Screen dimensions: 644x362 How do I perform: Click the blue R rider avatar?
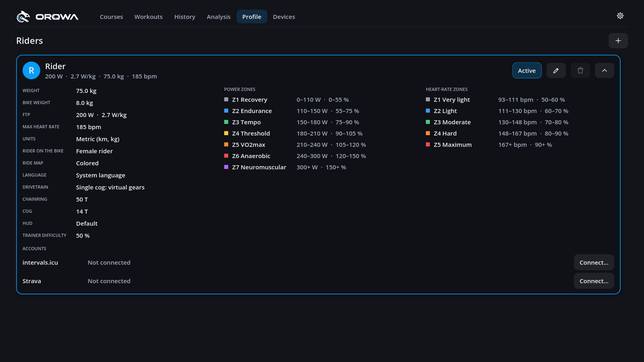click(x=31, y=70)
